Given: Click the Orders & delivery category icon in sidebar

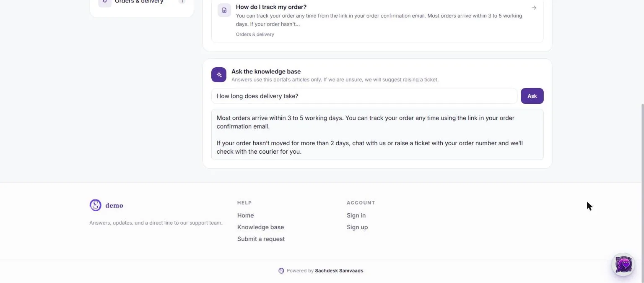Looking at the screenshot, I should point(105,3).
